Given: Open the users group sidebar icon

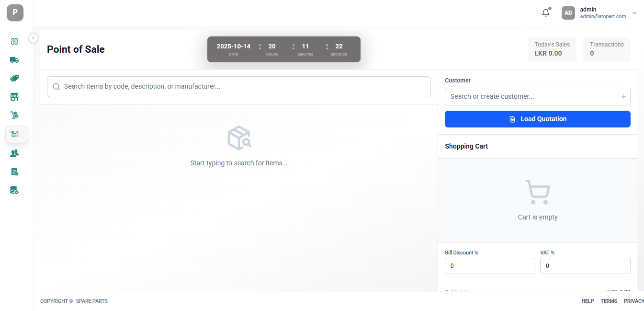Looking at the screenshot, I should pyautogui.click(x=14, y=153).
